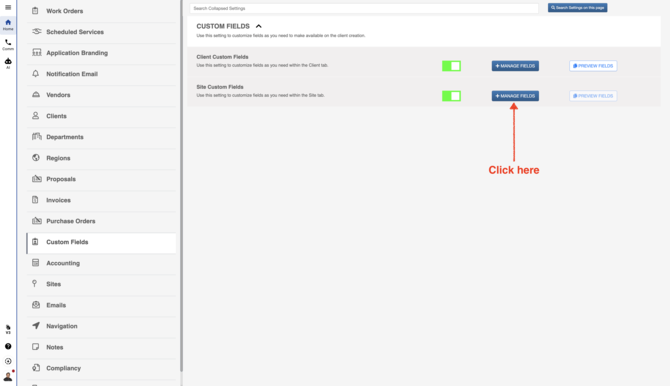The width and height of the screenshot is (670, 386).
Task: Click the help question mark icon
Action: point(8,346)
